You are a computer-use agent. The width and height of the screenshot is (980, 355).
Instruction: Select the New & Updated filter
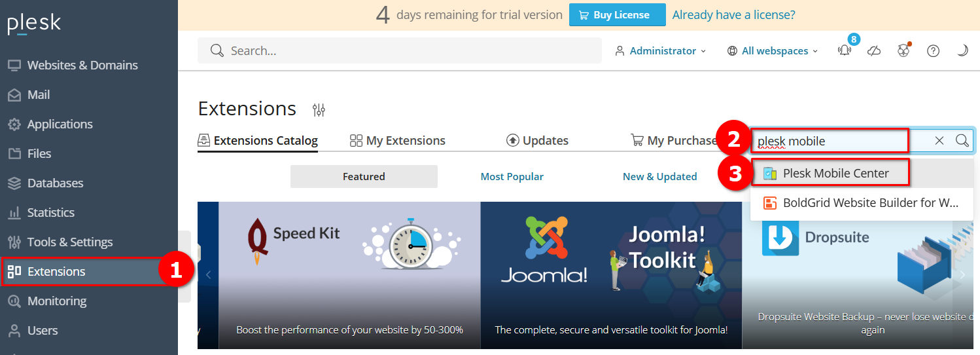tap(660, 176)
